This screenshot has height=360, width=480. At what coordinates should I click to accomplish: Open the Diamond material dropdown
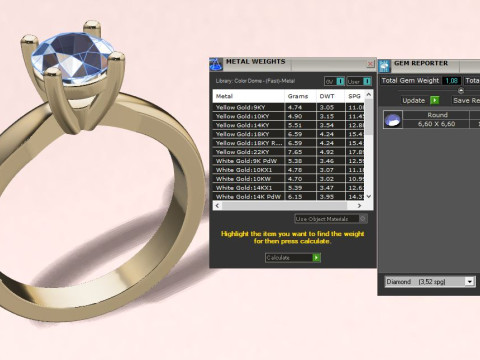[429, 282]
